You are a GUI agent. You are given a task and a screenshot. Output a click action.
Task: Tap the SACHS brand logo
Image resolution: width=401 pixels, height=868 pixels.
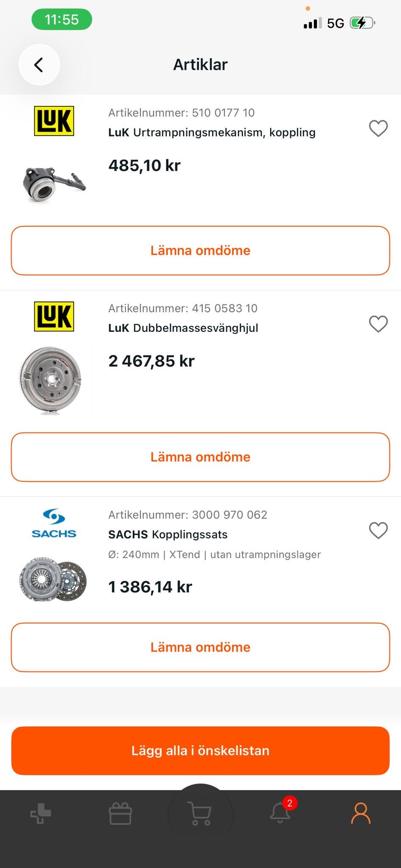click(x=54, y=523)
